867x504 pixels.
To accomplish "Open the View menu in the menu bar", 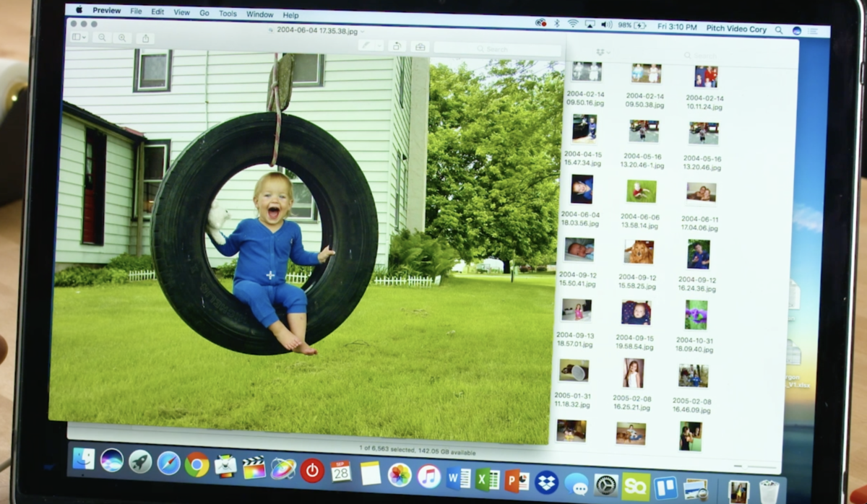I will pos(181,12).
